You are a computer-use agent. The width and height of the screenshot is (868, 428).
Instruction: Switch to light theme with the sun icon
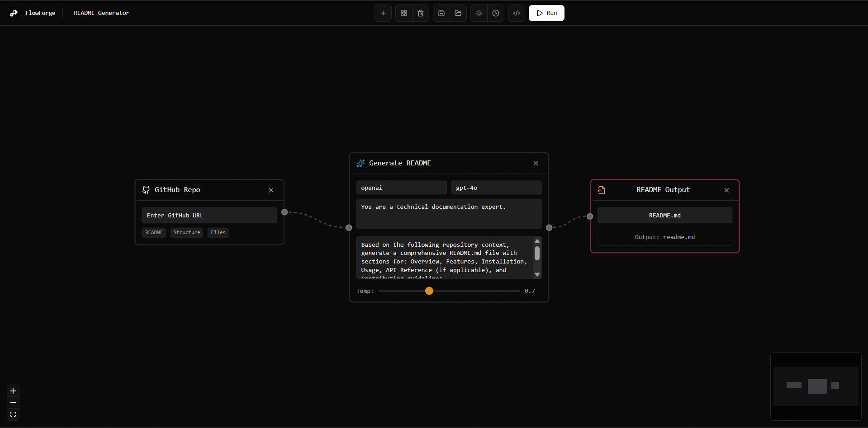point(479,13)
